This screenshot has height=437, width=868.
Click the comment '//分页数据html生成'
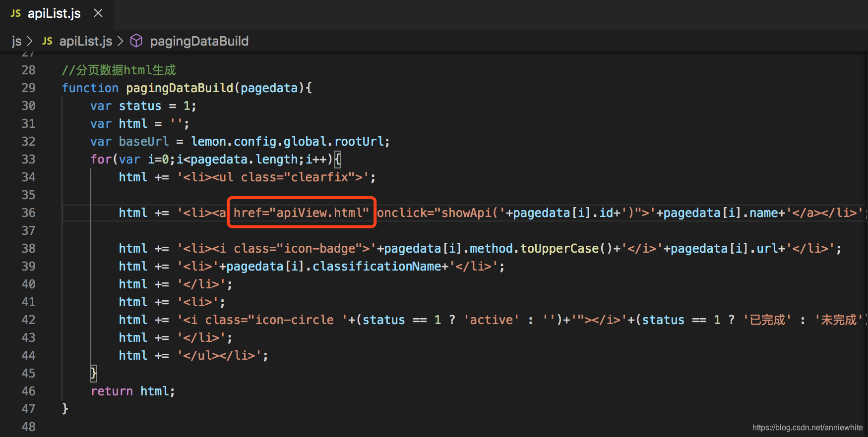click(x=119, y=70)
